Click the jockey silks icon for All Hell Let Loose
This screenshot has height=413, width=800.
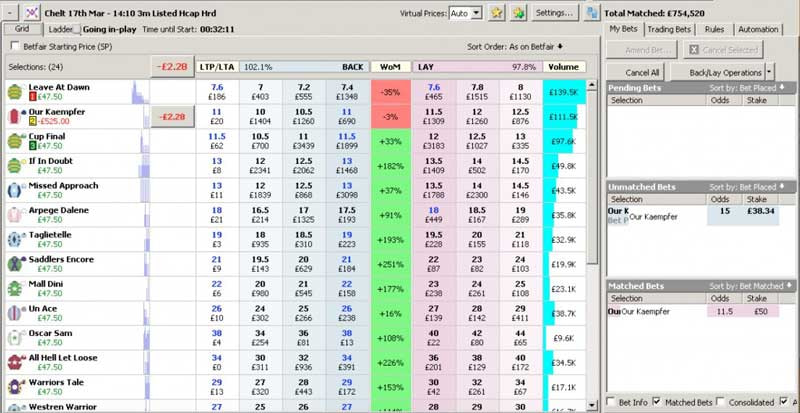[15, 360]
